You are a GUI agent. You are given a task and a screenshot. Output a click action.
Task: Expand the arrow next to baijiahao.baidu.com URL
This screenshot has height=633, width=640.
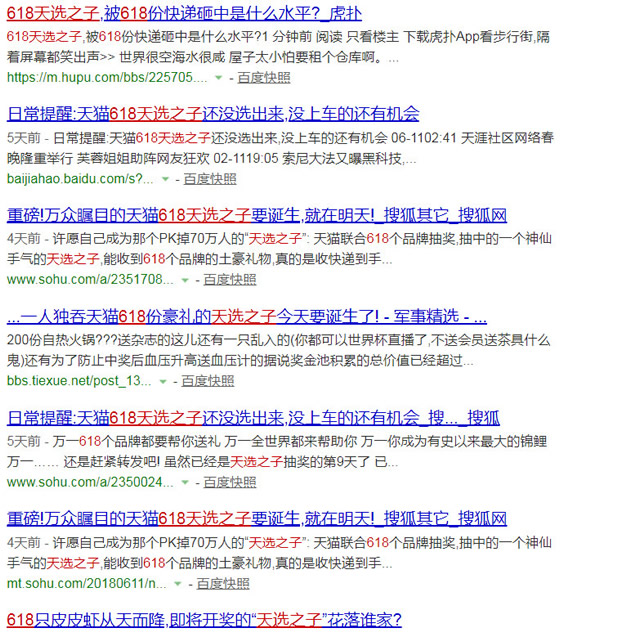coord(165,180)
